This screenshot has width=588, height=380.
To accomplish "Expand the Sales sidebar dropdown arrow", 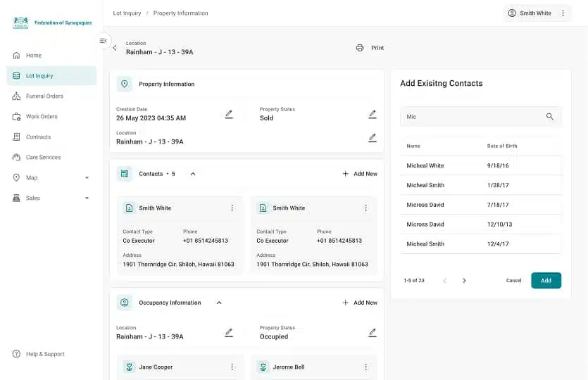I will coord(87,198).
